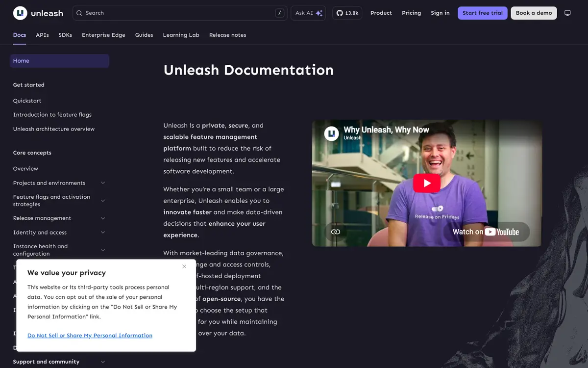The width and height of the screenshot is (588, 368).
Task: Click the Ask AI sparkle icon
Action: pos(319,13)
